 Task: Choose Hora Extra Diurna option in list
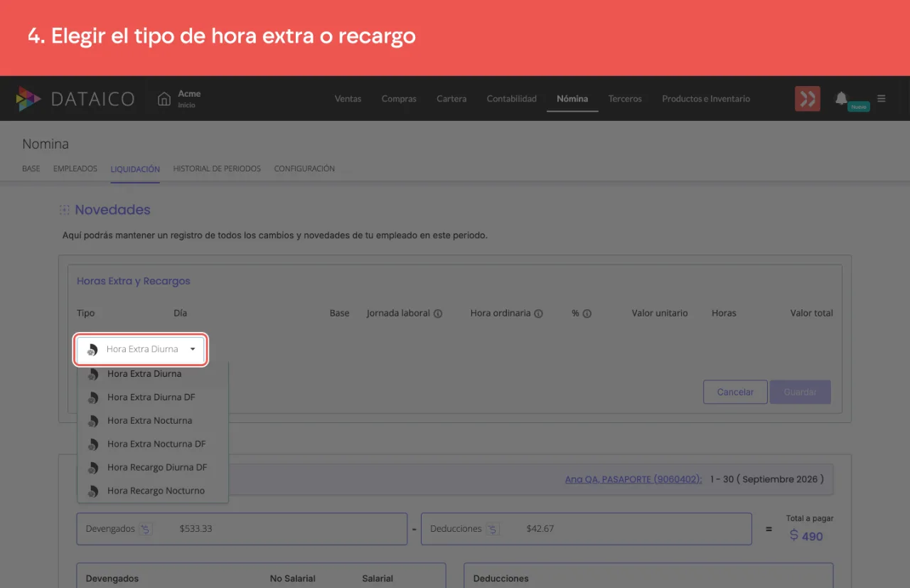(x=153, y=374)
